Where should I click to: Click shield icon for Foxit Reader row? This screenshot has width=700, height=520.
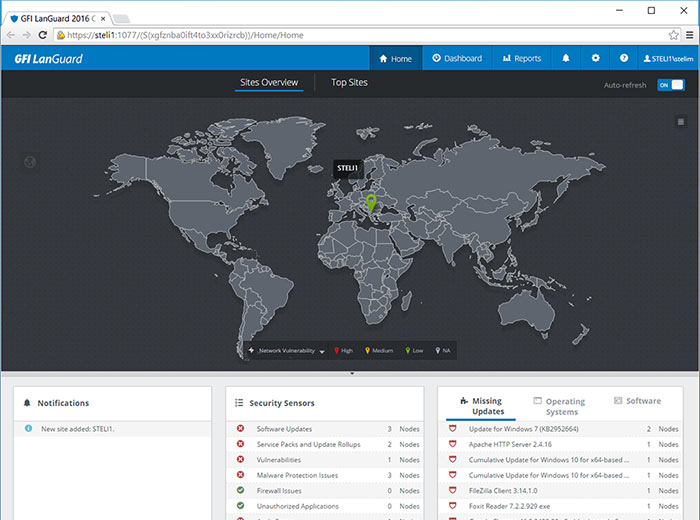452,506
